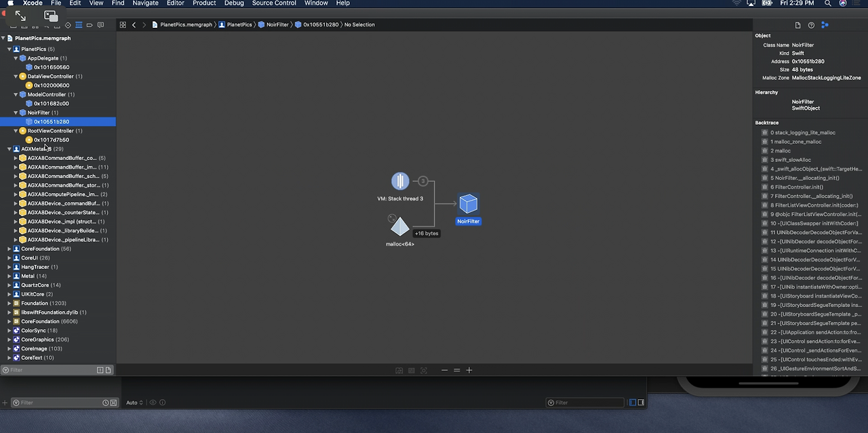Screen dimensions: 868x433
Task: Toggle recently accessed variables filter
Action: pyautogui.click(x=105, y=403)
